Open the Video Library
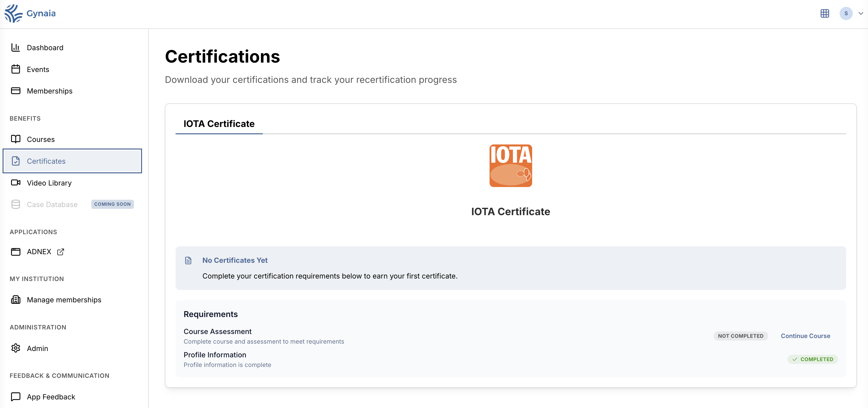 click(x=49, y=183)
